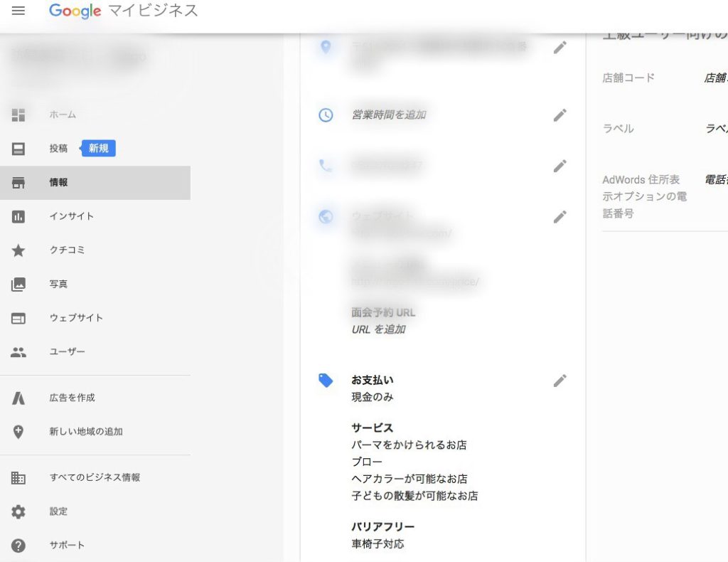Open クチコミ reviews section
Image resolution: width=728 pixels, height=562 pixels.
click(x=67, y=250)
